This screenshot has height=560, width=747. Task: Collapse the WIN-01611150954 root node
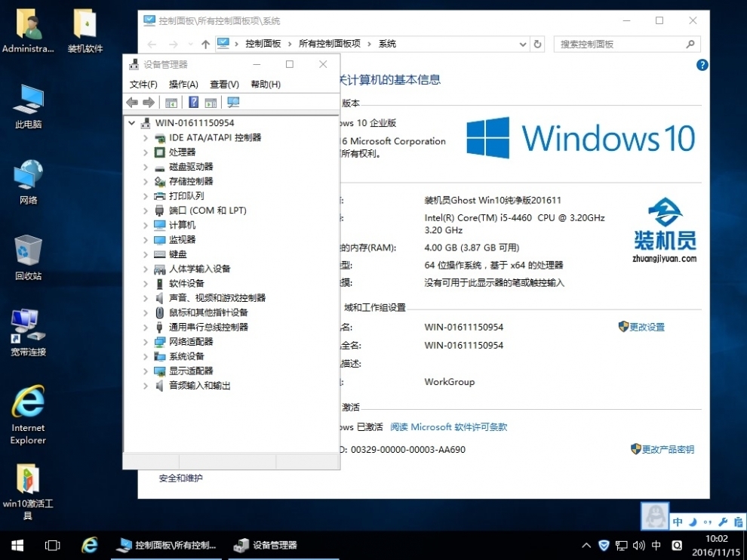(132, 123)
